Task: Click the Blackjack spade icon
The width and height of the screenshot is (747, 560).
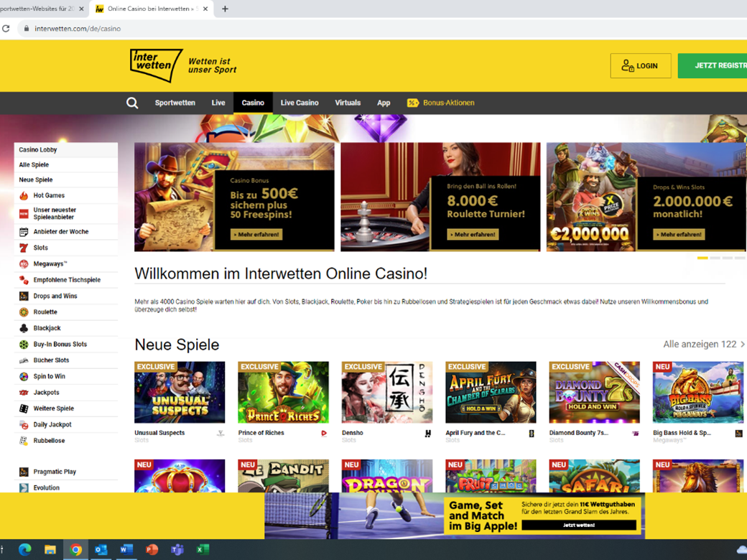Action: point(24,328)
